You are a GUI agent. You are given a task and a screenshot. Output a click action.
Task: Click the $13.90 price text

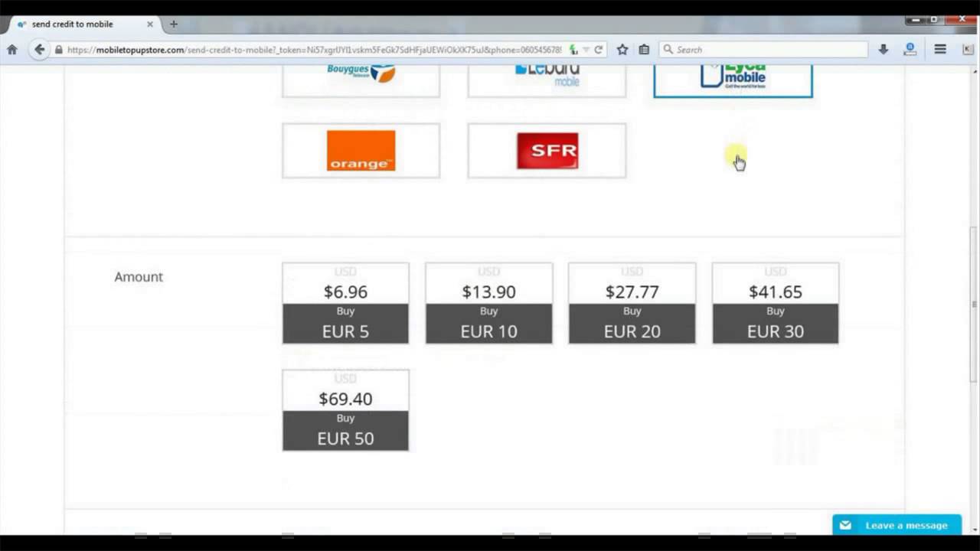488,292
